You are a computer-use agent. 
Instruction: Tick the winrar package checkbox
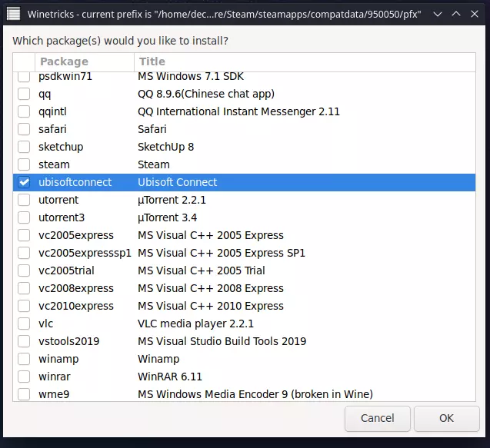(25, 377)
